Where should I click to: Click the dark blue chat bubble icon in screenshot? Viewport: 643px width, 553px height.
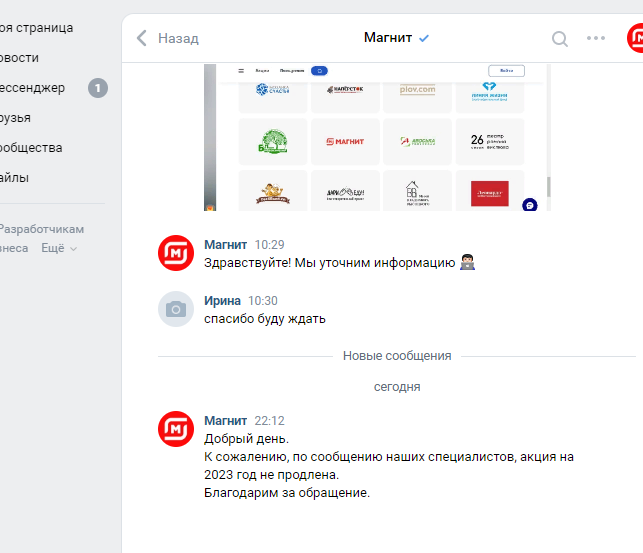tap(530, 205)
